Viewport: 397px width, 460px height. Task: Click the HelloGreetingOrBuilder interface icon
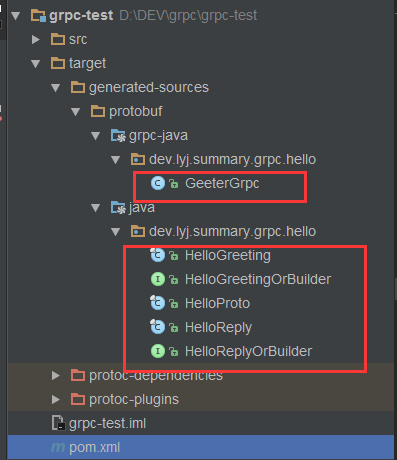coord(158,279)
